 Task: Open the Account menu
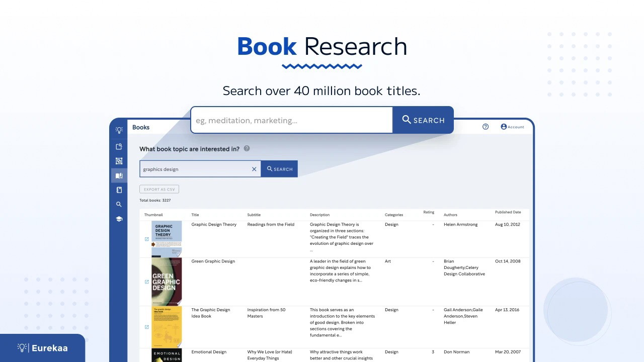pyautogui.click(x=512, y=127)
